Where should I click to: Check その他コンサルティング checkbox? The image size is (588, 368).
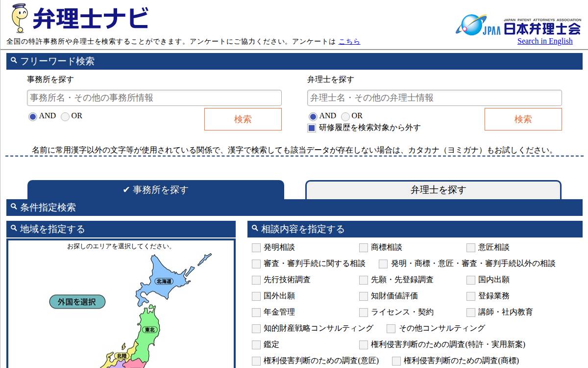(391, 329)
